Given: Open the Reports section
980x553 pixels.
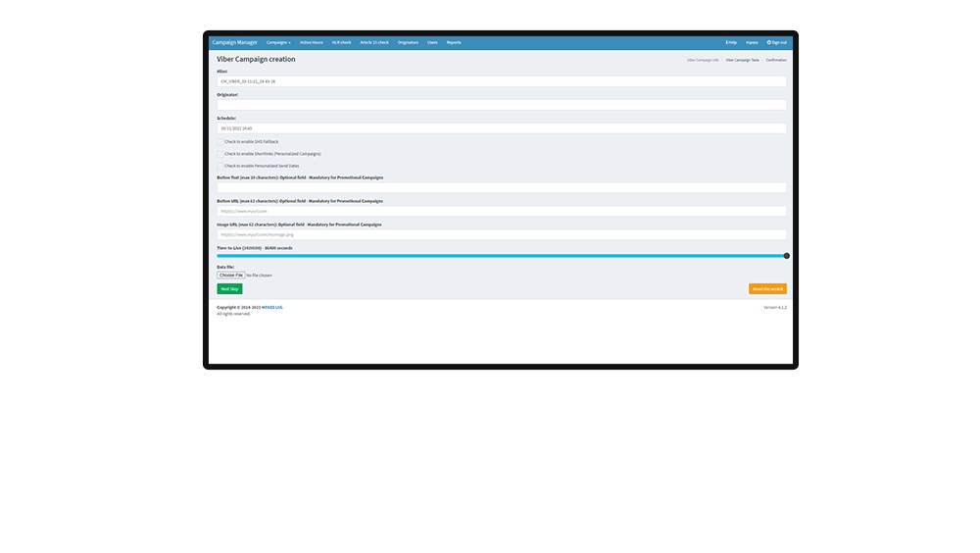Looking at the screenshot, I should coord(454,43).
